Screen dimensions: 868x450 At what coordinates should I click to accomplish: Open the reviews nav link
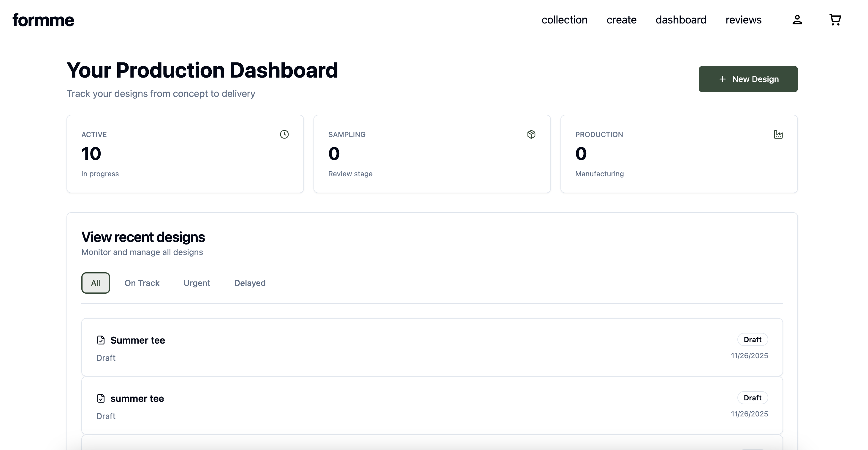[743, 20]
